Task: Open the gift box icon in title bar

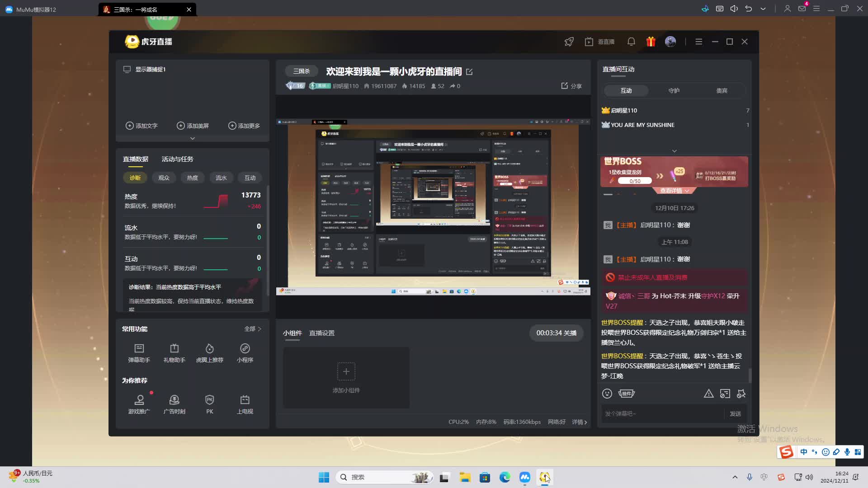Action: coord(651,41)
